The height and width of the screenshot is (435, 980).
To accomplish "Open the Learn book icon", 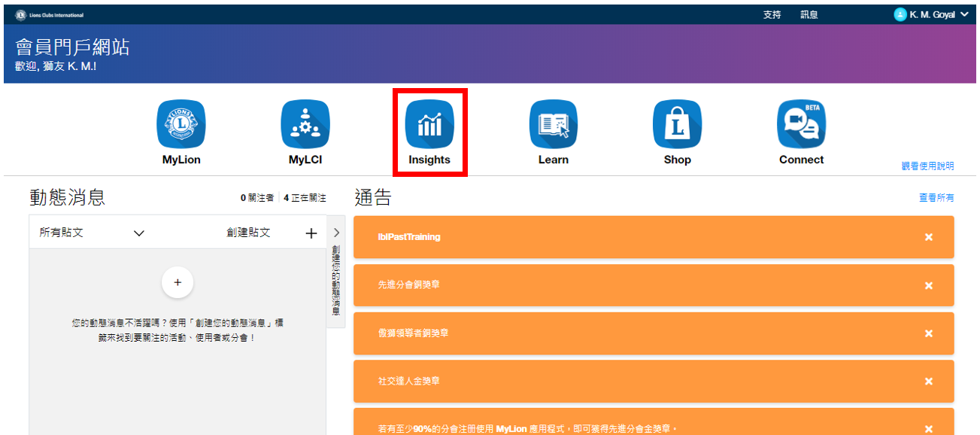I will click(554, 124).
